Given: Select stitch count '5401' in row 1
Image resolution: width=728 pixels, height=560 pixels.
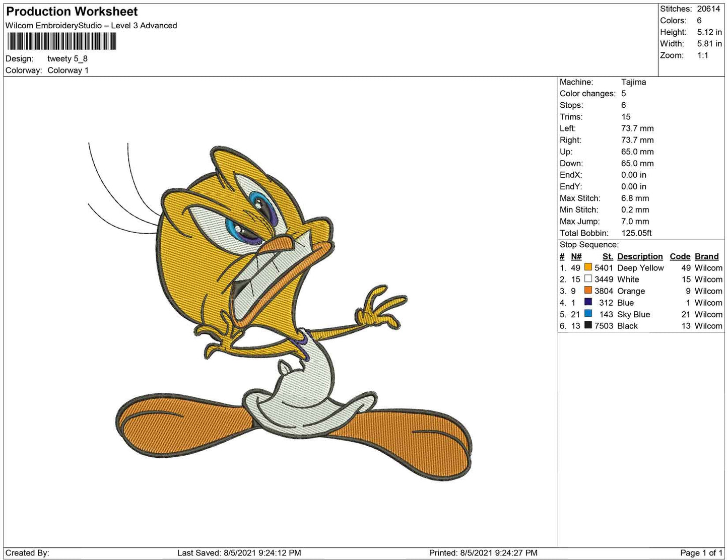Looking at the screenshot, I should pos(604,268).
